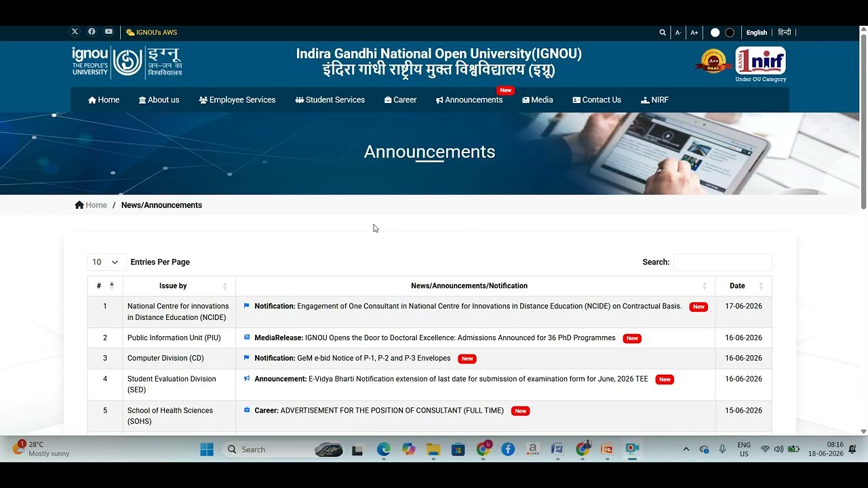
Task: Open the Consultant (Full Time) career advertisement
Action: (379, 410)
